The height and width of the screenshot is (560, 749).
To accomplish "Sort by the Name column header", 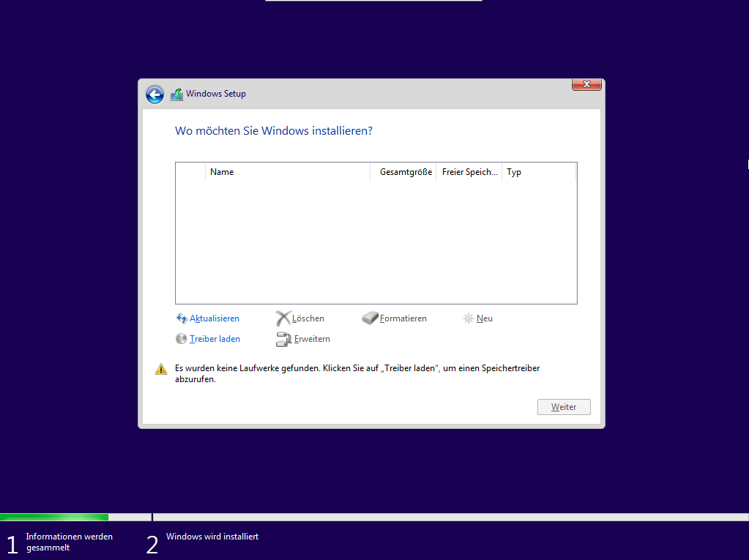I will coord(288,172).
